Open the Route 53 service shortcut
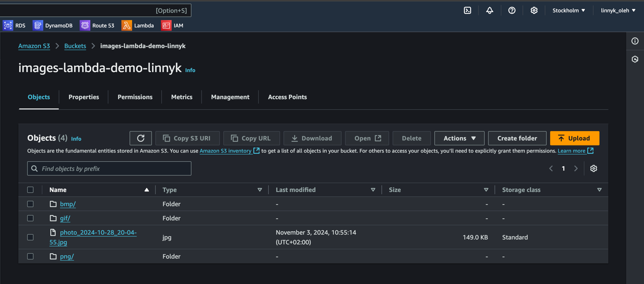 coord(97,25)
